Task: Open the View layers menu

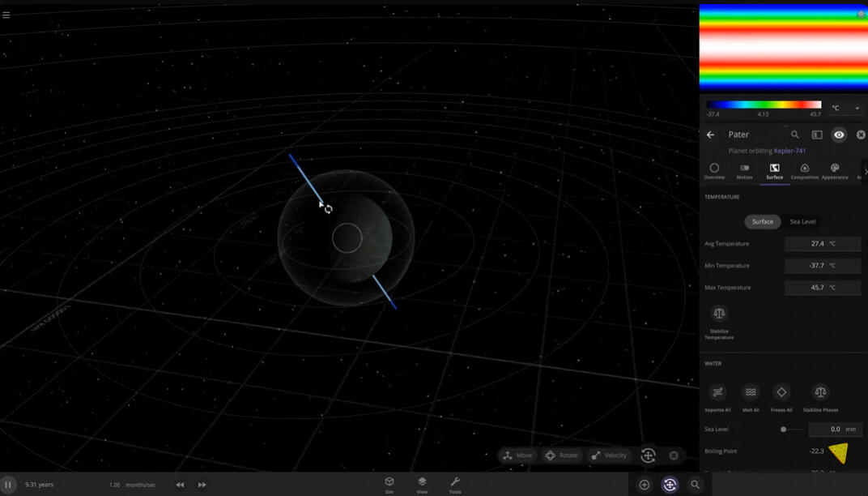Action: (x=422, y=484)
